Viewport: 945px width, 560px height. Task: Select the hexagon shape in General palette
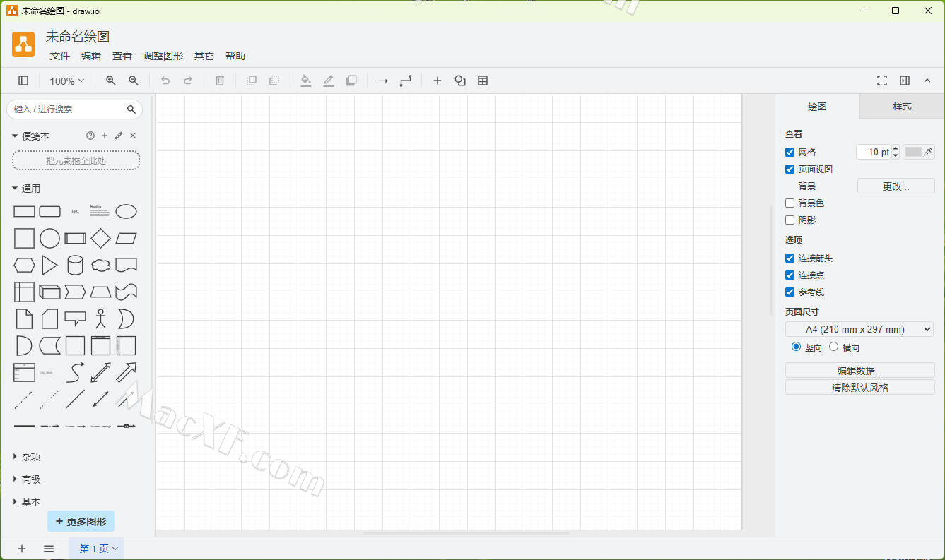[24, 265]
